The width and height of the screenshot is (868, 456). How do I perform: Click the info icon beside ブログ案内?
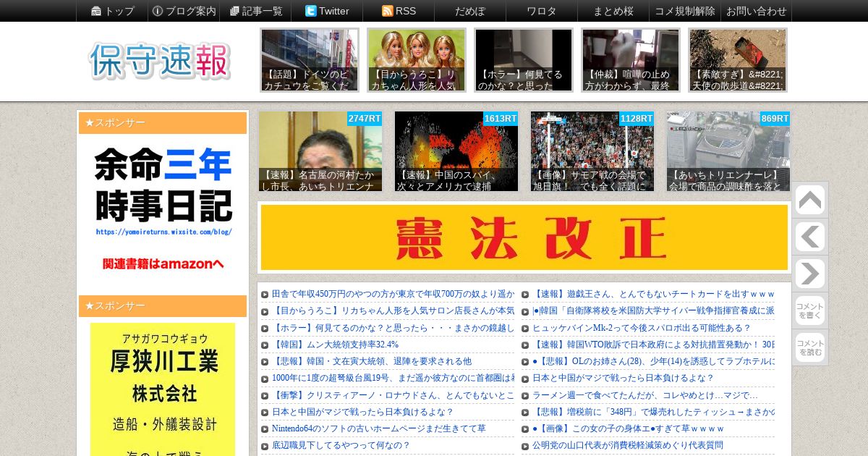coord(158,11)
